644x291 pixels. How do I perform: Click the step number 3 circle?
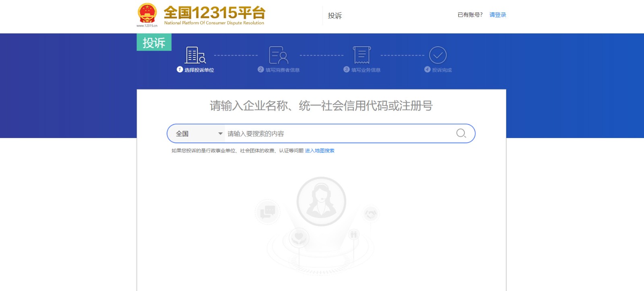[x=347, y=69]
